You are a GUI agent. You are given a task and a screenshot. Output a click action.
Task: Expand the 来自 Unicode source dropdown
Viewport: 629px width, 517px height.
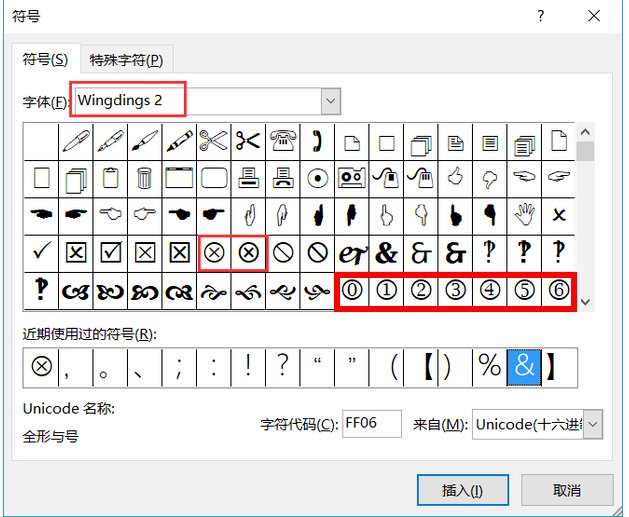[592, 424]
